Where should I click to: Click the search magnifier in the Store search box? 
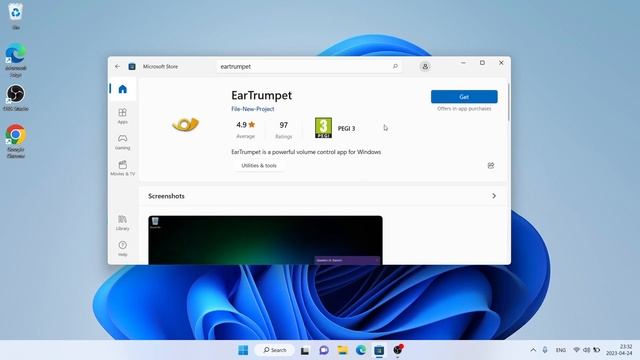[x=395, y=66]
